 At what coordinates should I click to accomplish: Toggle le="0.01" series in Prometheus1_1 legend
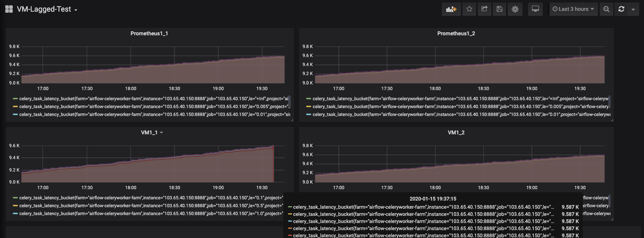[155, 114]
